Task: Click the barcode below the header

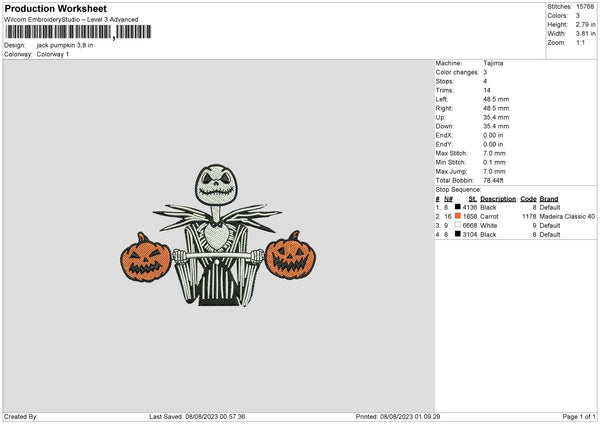Action: coord(78,32)
